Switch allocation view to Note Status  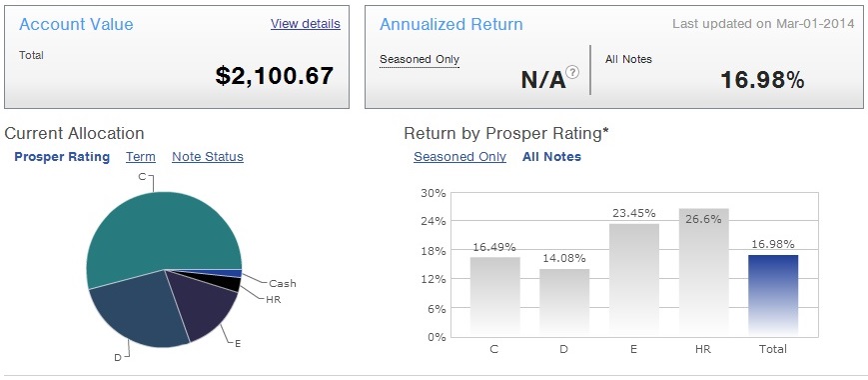[x=208, y=157]
